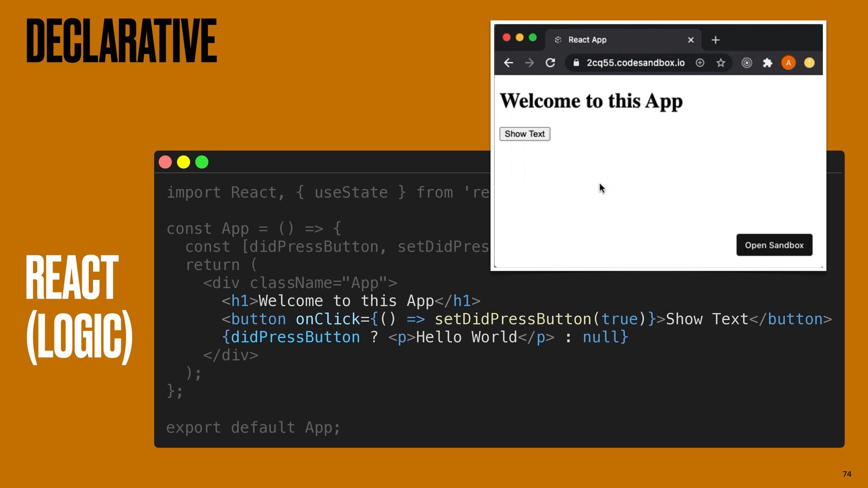Go back with the browser back arrow
The width and height of the screenshot is (868, 488).
508,63
